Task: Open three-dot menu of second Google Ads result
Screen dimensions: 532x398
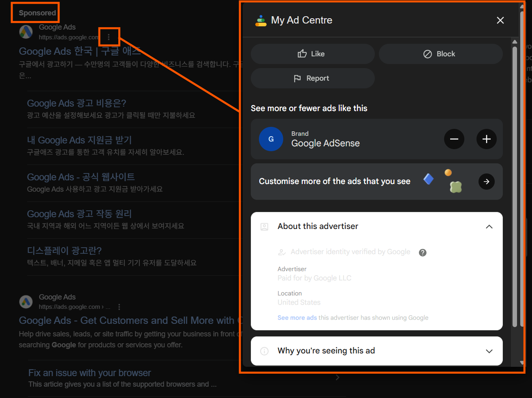Action: (x=119, y=307)
